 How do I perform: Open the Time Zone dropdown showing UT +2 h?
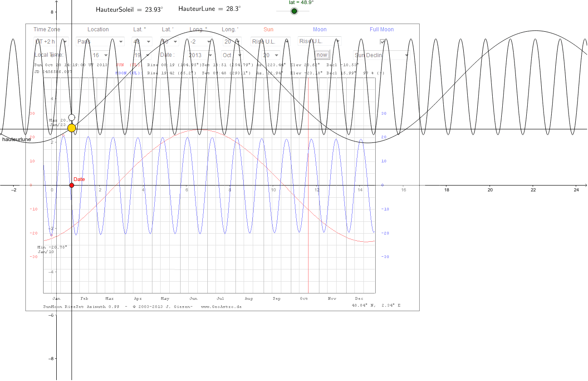coord(51,41)
